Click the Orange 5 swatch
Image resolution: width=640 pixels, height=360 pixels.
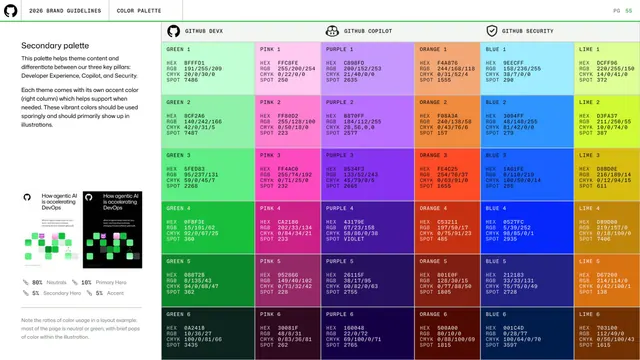pyautogui.click(x=447, y=280)
